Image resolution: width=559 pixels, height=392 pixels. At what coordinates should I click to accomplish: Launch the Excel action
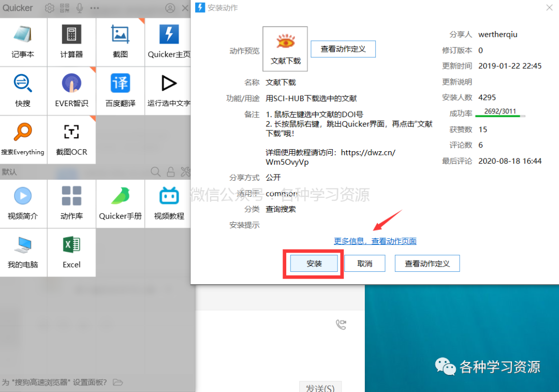(71, 253)
